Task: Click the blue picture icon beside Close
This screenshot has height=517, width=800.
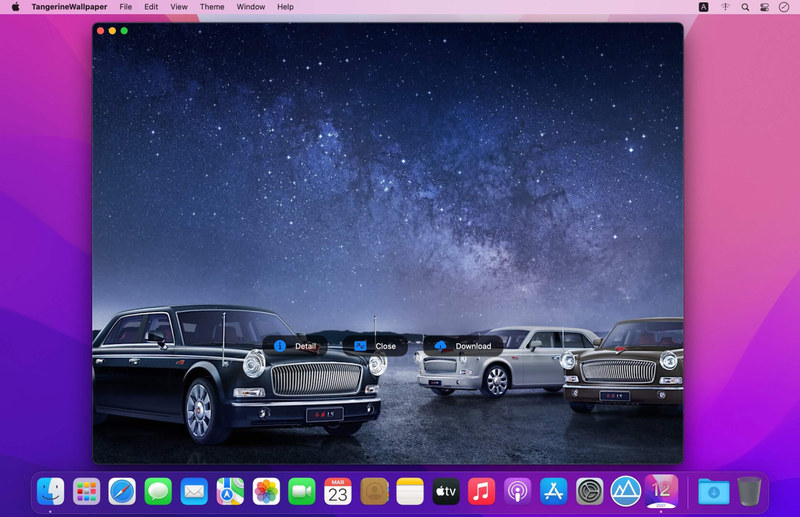Action: (x=360, y=346)
